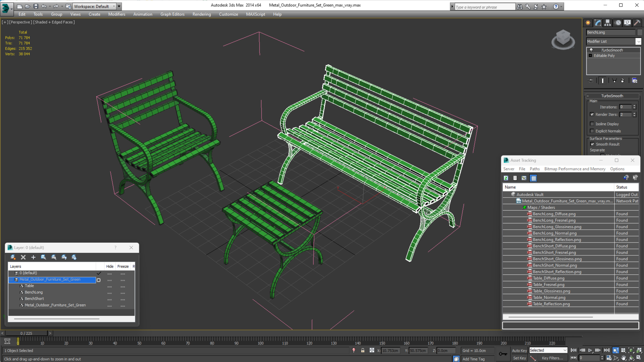
Task: Click the object color swatch beside BenchLong name
Action: pyautogui.click(x=639, y=32)
